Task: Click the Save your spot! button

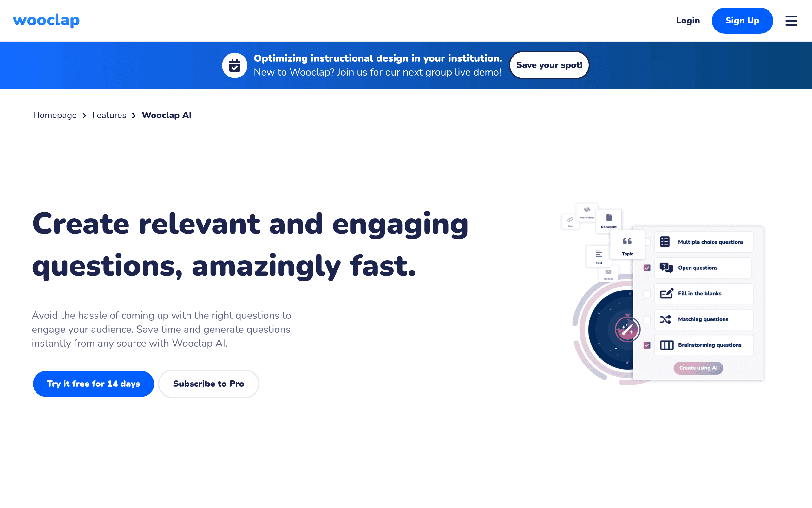Action: 549,65
